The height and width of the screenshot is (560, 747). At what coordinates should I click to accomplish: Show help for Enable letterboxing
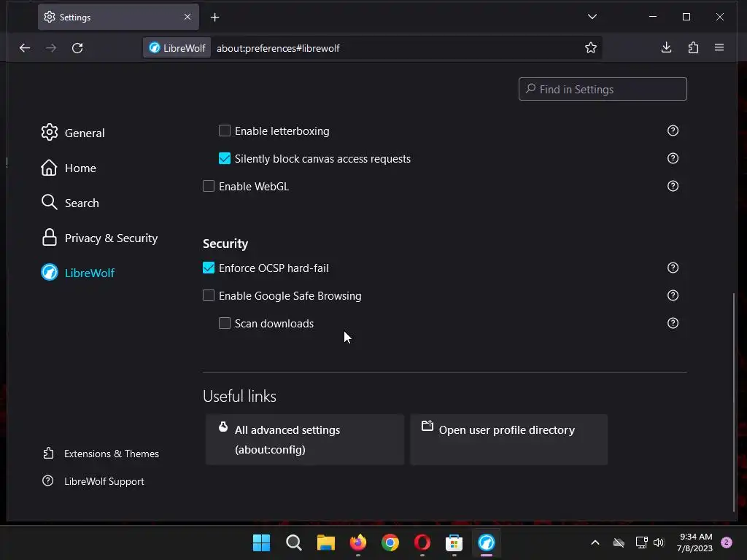coord(673,131)
